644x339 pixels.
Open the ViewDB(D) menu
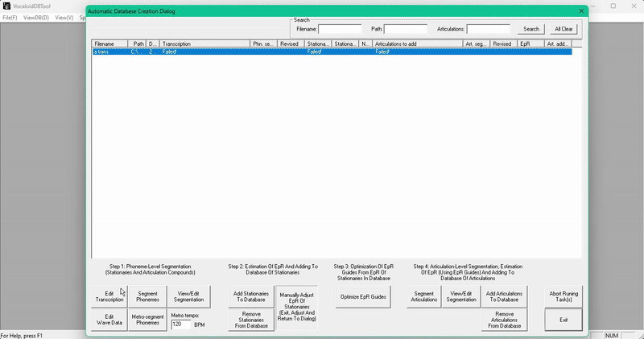tap(36, 18)
